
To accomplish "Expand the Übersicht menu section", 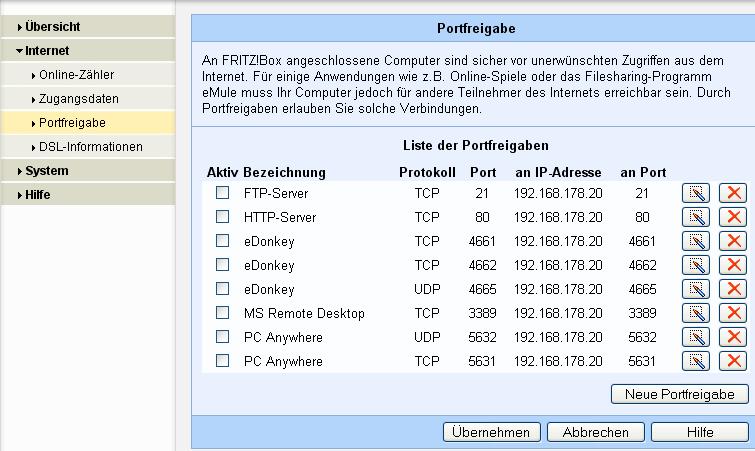I will (53, 26).
